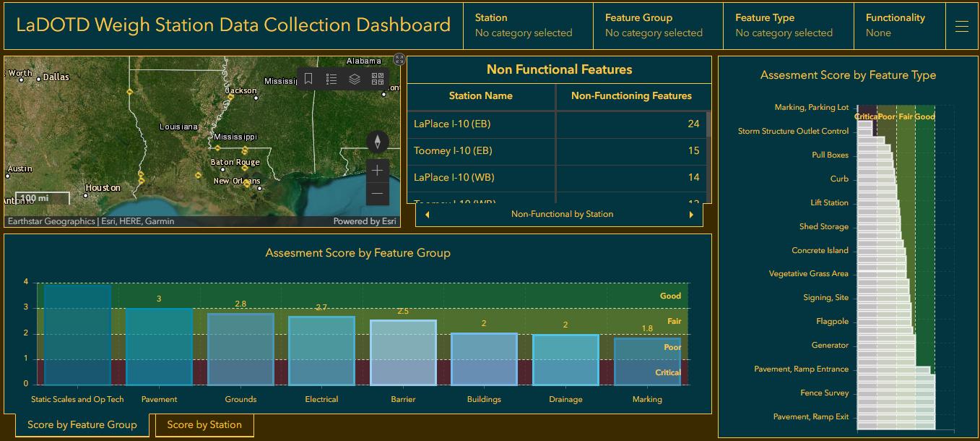Open the Basemap gallery tool
Viewport: 980px width, 441px height.
pyautogui.click(x=378, y=79)
